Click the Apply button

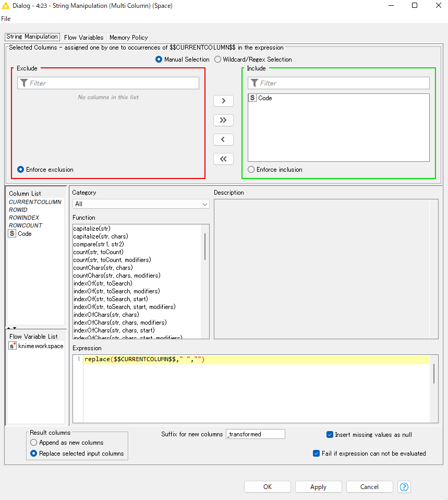(318, 486)
